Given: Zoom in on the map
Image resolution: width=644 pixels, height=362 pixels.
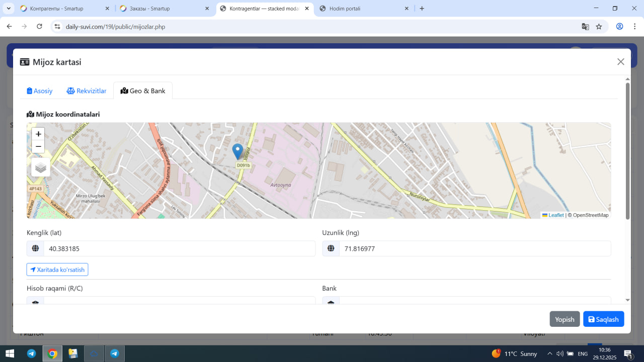Looking at the screenshot, I should tap(38, 134).
